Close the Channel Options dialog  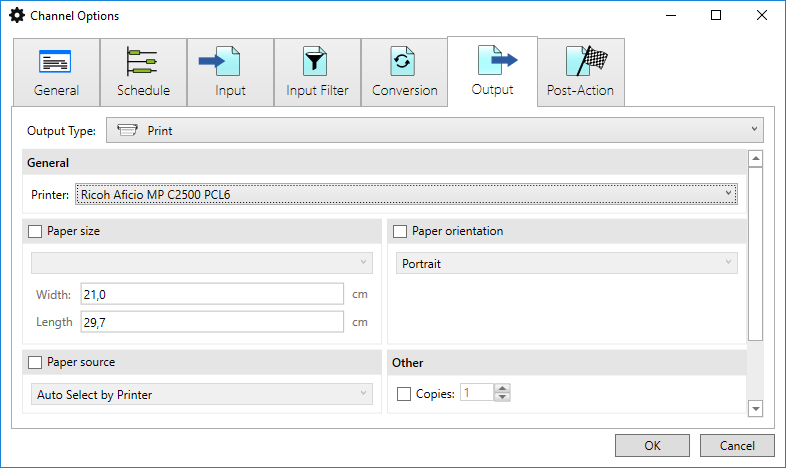[761, 16]
